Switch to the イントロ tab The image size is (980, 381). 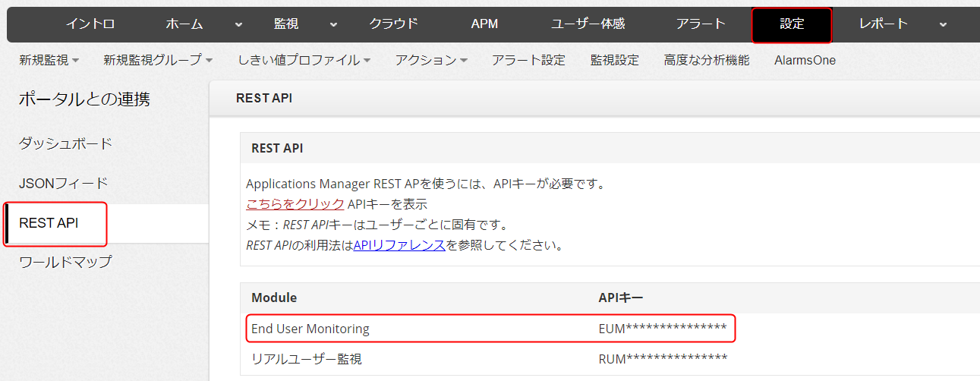(90, 24)
